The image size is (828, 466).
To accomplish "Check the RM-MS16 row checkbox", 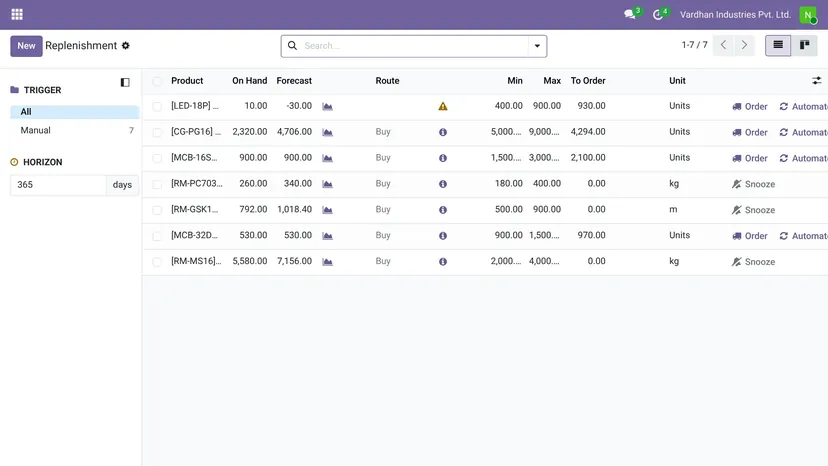I will pyautogui.click(x=157, y=262).
